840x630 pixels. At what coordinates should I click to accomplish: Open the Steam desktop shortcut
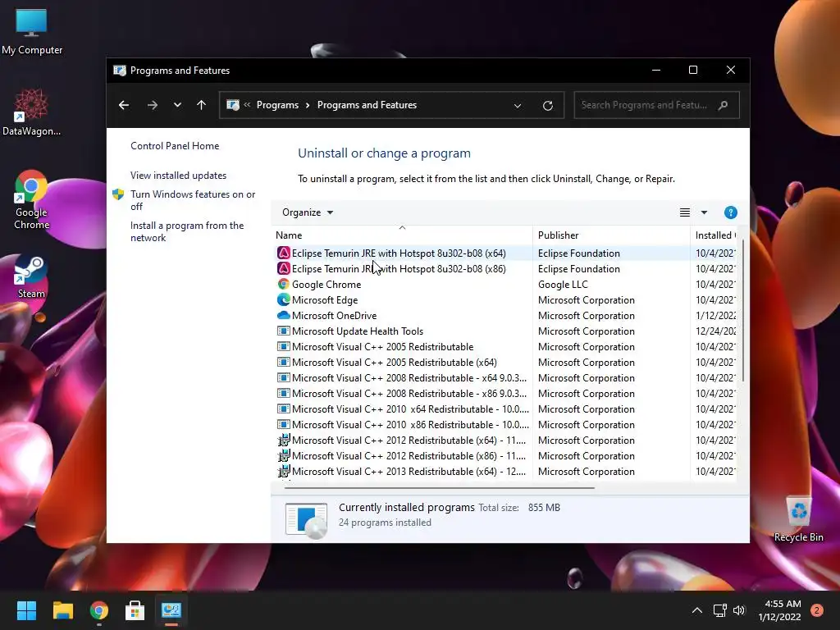coord(31,277)
